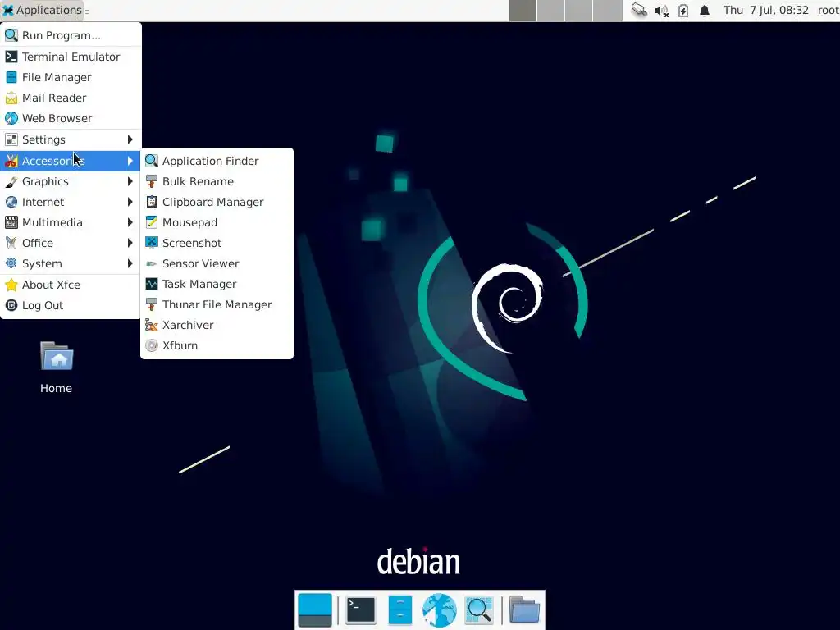Switch to the second workspace in the pager
The height and width of the screenshot is (630, 840).
tap(550, 10)
